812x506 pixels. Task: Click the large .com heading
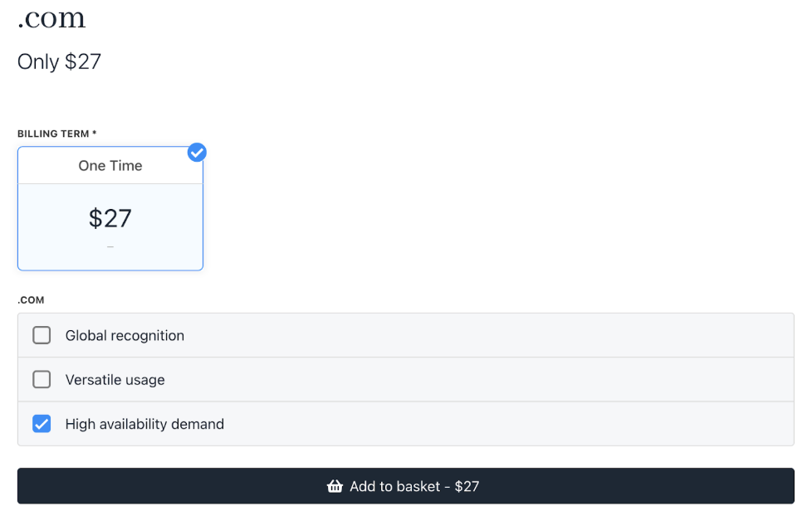point(51,18)
